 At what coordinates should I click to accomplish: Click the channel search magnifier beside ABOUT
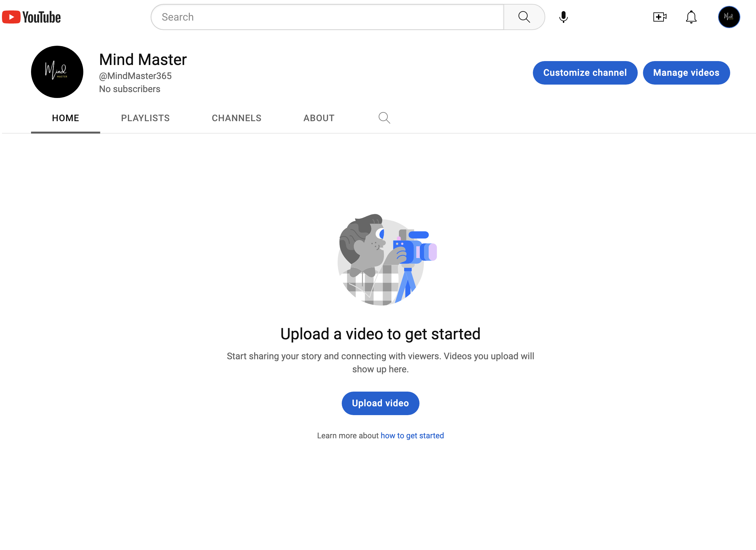click(x=384, y=118)
